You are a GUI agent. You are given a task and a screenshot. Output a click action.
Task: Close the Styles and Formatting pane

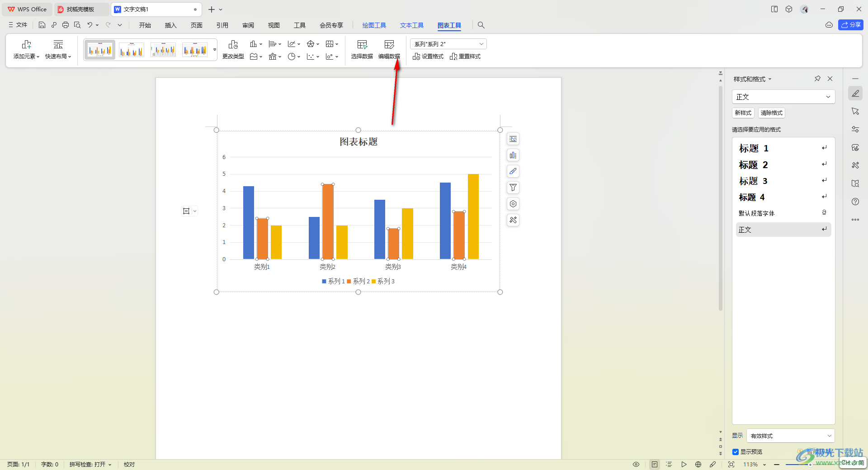(830, 79)
